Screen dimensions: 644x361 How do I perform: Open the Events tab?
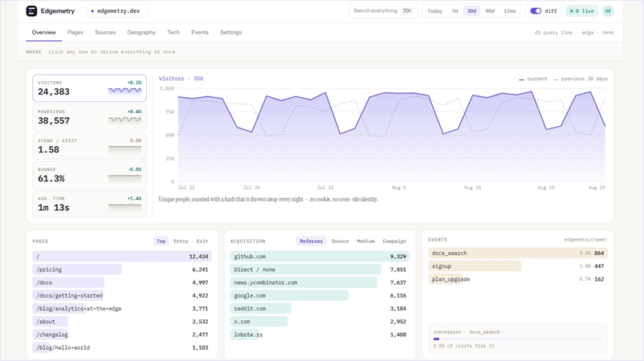200,32
